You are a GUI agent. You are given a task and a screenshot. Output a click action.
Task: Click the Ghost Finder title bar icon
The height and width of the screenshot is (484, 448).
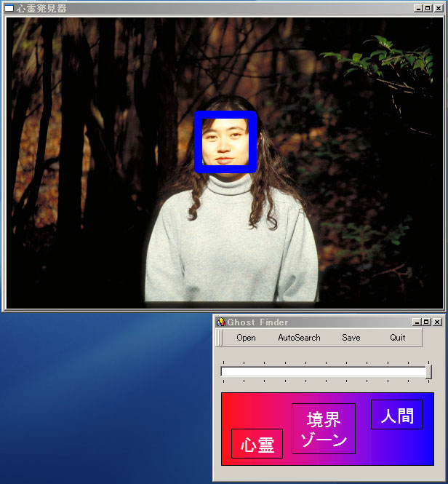point(221,322)
